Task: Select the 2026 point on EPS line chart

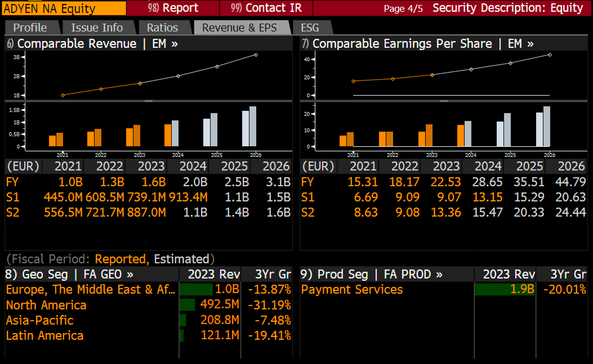Action: 550,55
